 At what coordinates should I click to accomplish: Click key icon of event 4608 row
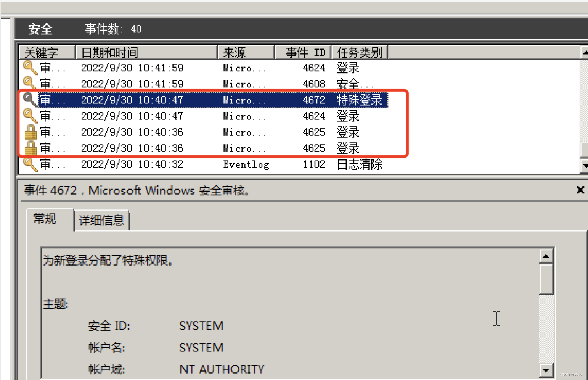(30, 83)
